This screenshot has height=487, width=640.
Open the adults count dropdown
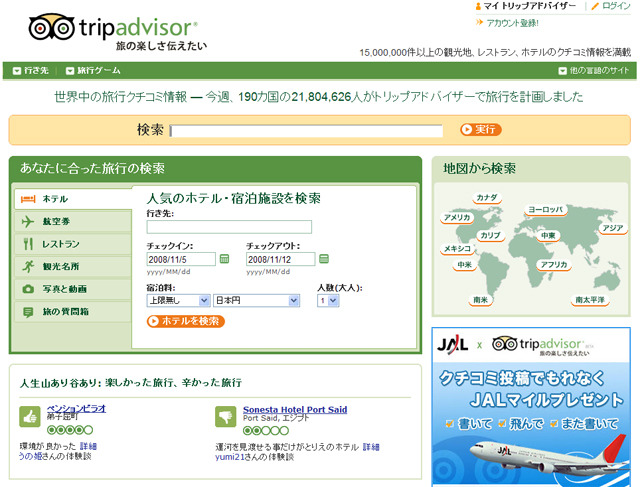click(x=328, y=300)
